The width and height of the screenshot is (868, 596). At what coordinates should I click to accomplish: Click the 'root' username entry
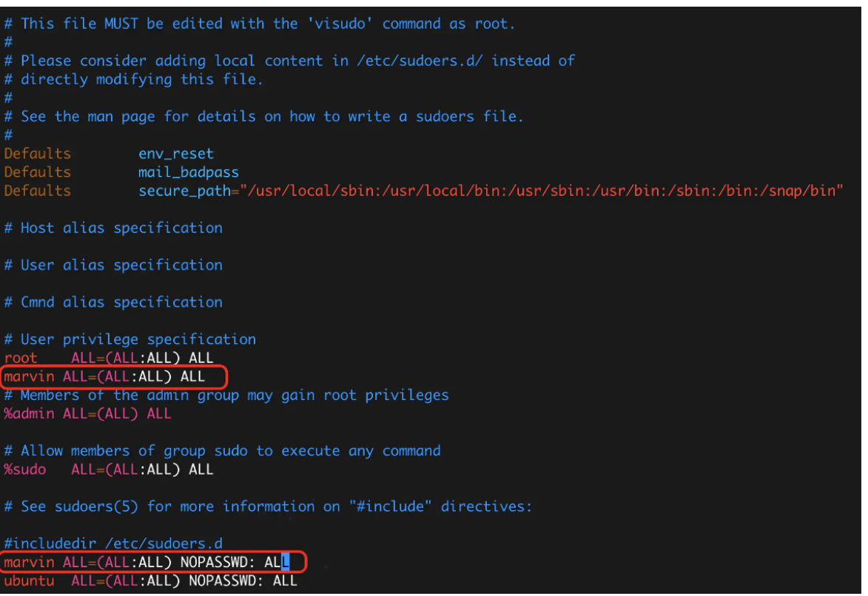20,358
